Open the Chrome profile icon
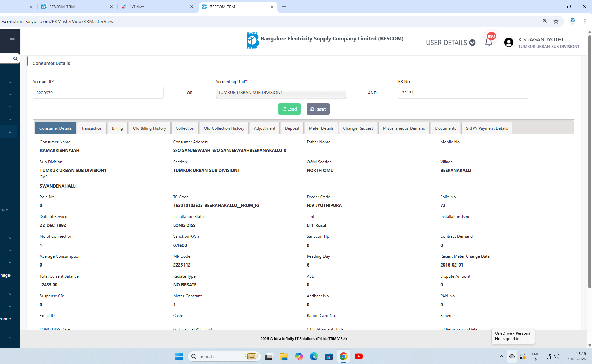592x364 pixels. [x=573, y=21]
